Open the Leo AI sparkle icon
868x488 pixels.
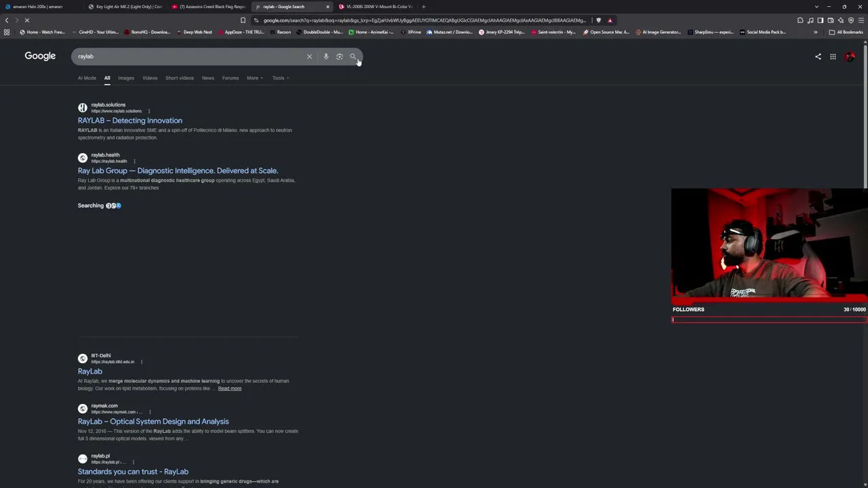point(841,20)
